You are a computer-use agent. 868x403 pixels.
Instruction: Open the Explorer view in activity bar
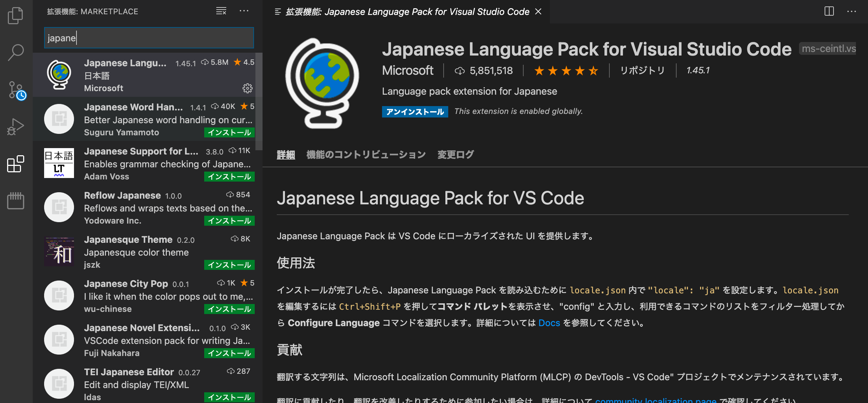point(16,16)
